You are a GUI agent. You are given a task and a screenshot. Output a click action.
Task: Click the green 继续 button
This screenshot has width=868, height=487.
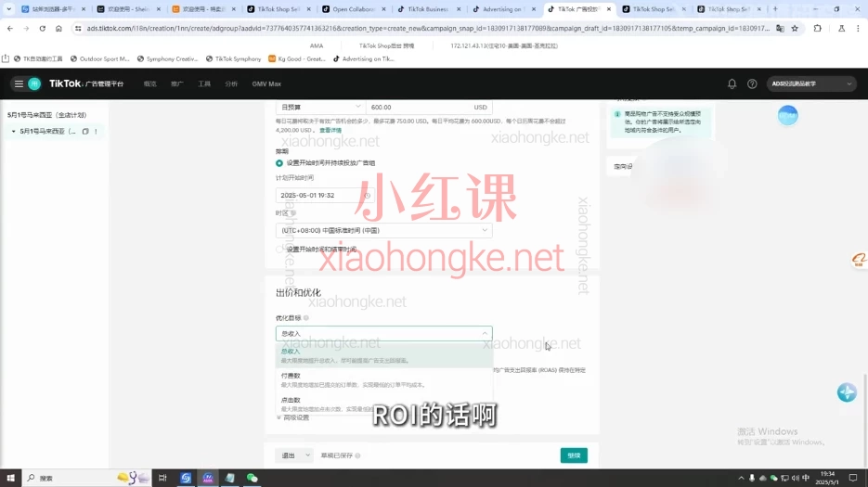tap(574, 455)
